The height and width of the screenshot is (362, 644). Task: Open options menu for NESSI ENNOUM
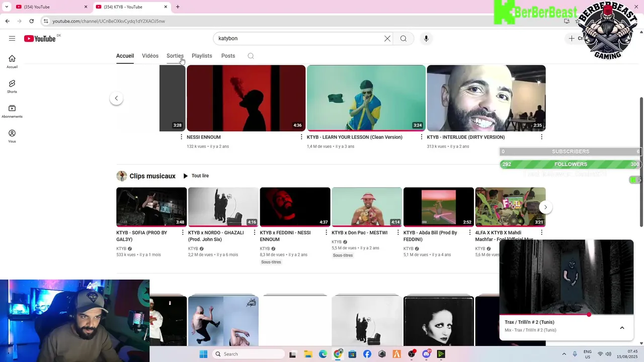(x=301, y=137)
